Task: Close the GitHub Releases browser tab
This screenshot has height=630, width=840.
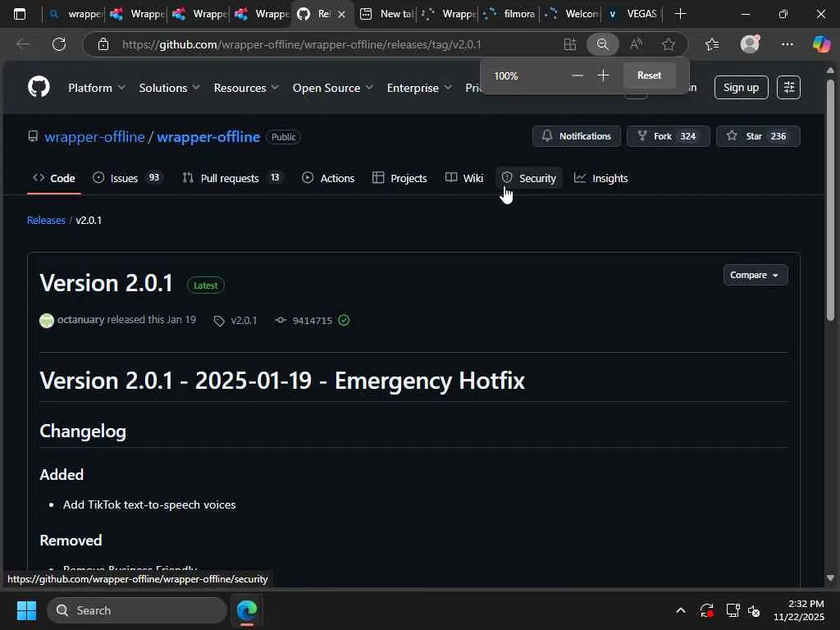Action: coord(342,14)
